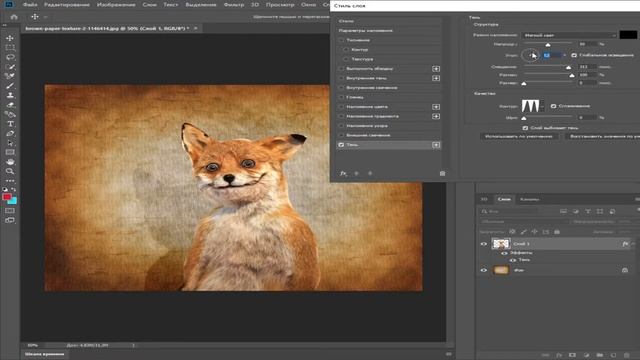Select the Zoom magnifier tool
The image size is (640, 360).
pos(10,171)
